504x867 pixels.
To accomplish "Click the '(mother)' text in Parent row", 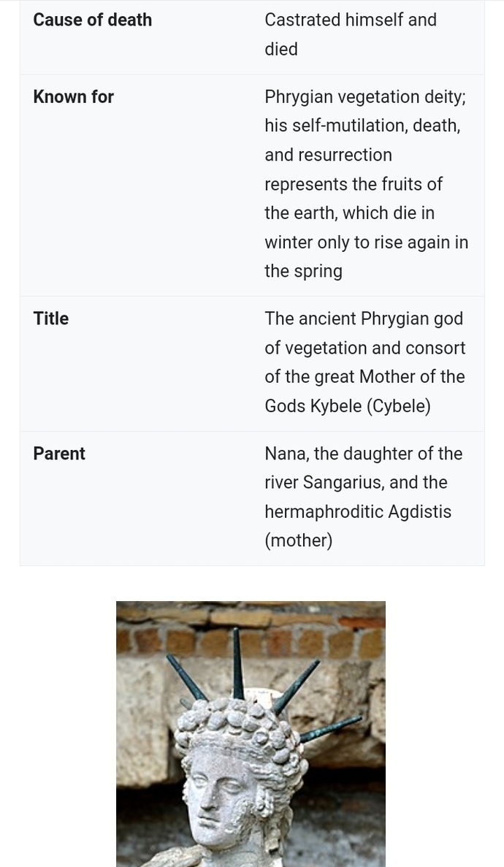I will pyautogui.click(x=298, y=541).
